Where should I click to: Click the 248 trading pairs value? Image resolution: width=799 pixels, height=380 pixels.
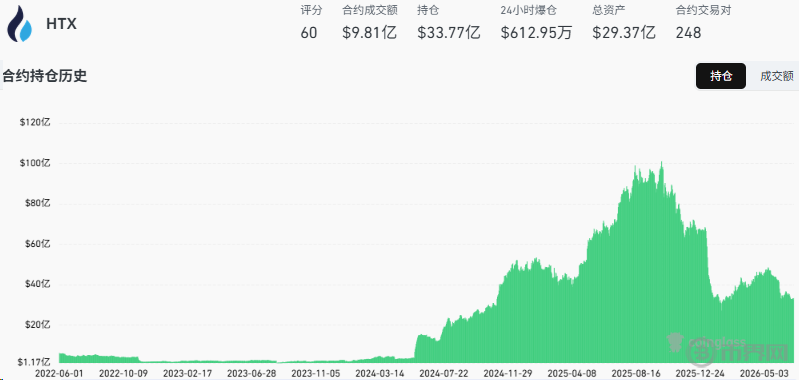click(x=688, y=33)
